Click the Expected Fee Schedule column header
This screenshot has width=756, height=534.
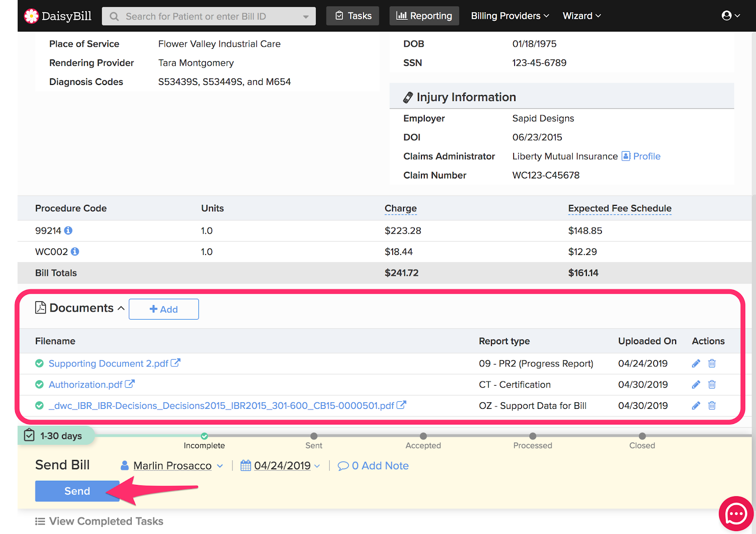coord(620,208)
